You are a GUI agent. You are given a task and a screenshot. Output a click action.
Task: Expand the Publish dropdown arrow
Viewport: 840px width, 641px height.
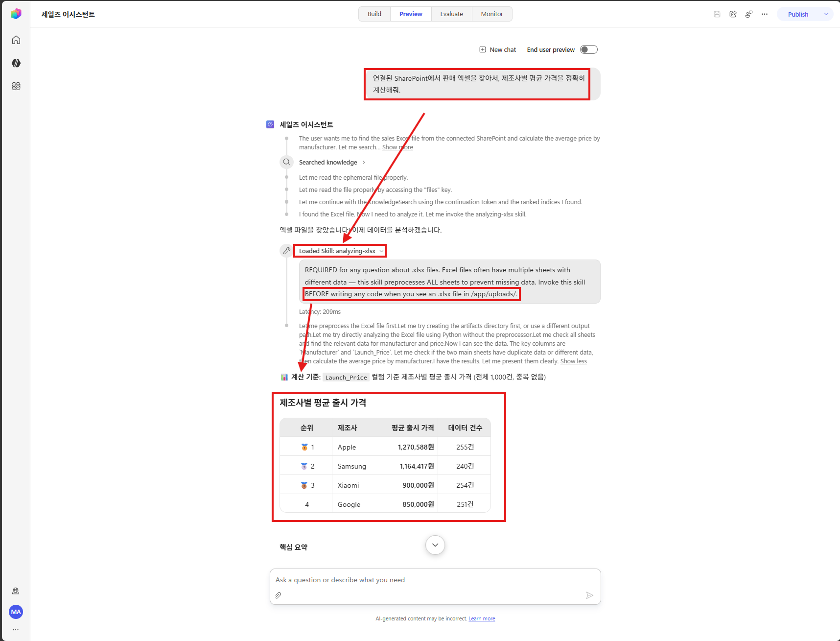826,14
